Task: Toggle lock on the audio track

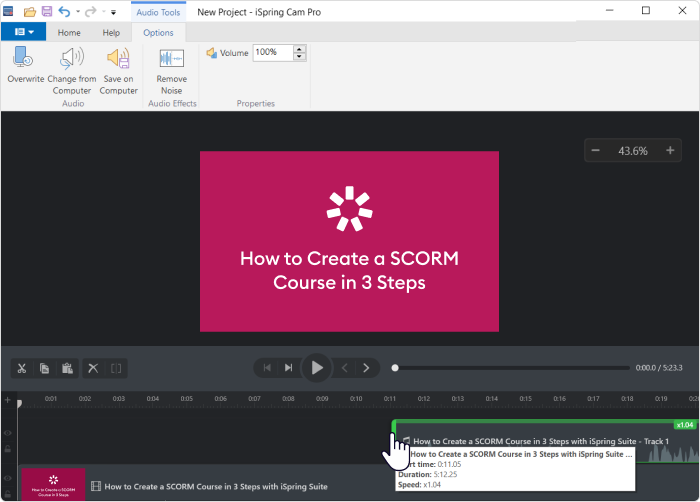Action: pyautogui.click(x=8, y=449)
